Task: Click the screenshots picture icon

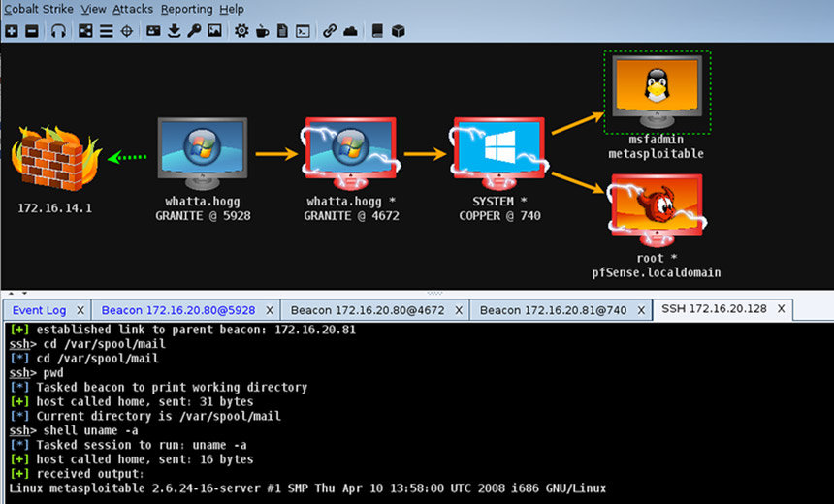Action: (214, 31)
